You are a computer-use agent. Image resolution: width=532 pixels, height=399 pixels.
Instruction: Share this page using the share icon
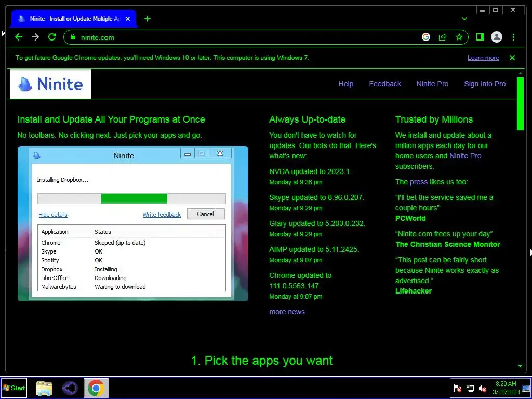pyautogui.click(x=443, y=37)
